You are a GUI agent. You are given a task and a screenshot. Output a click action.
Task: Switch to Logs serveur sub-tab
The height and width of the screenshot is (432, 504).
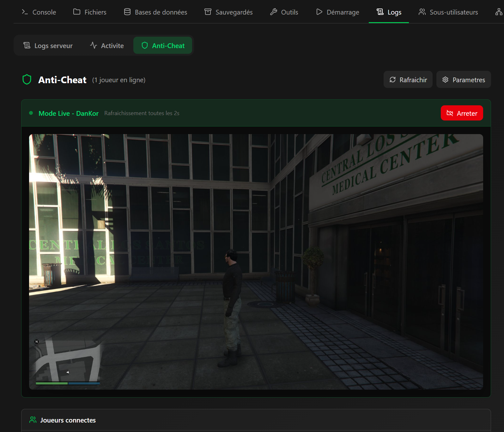tap(48, 46)
